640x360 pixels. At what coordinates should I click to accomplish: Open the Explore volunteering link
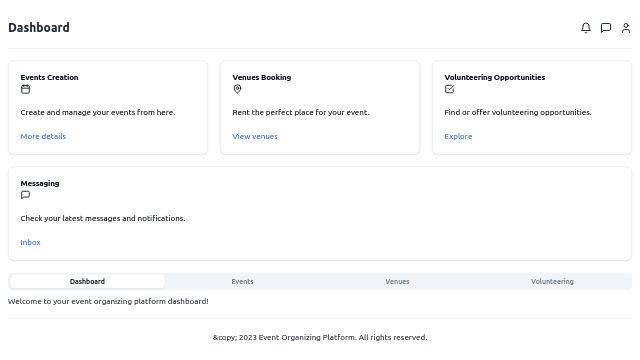pos(458,136)
